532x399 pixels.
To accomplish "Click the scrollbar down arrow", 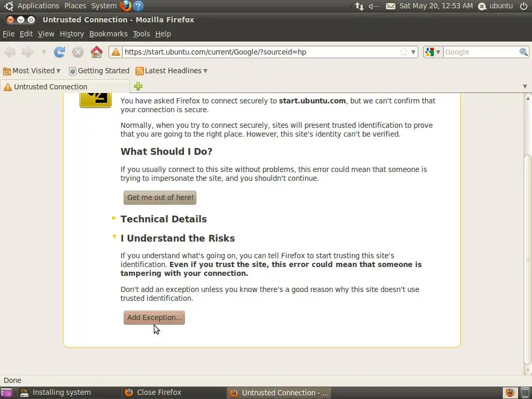I will coord(528,370).
